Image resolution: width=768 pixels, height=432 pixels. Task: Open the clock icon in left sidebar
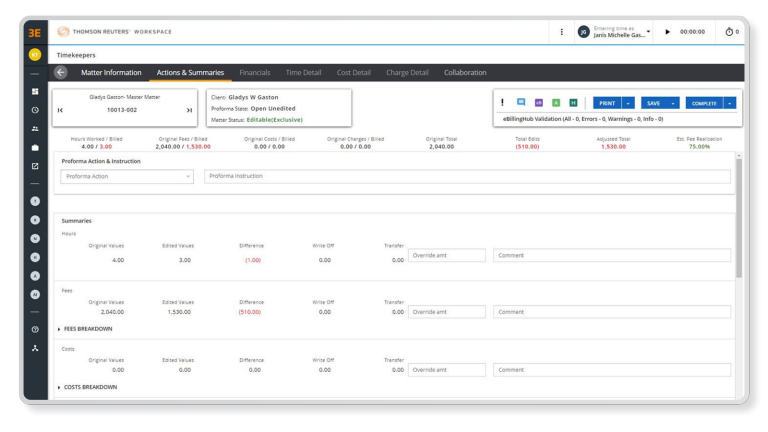point(35,110)
